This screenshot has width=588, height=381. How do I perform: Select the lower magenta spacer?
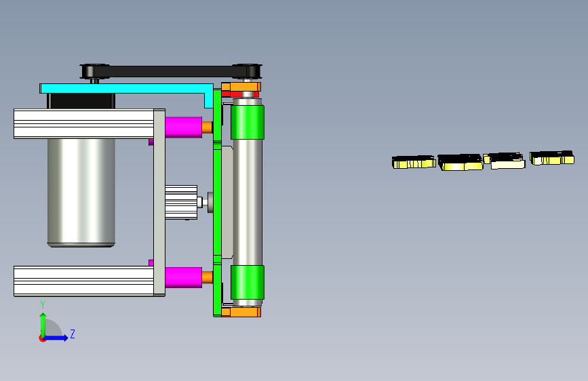coord(183,277)
